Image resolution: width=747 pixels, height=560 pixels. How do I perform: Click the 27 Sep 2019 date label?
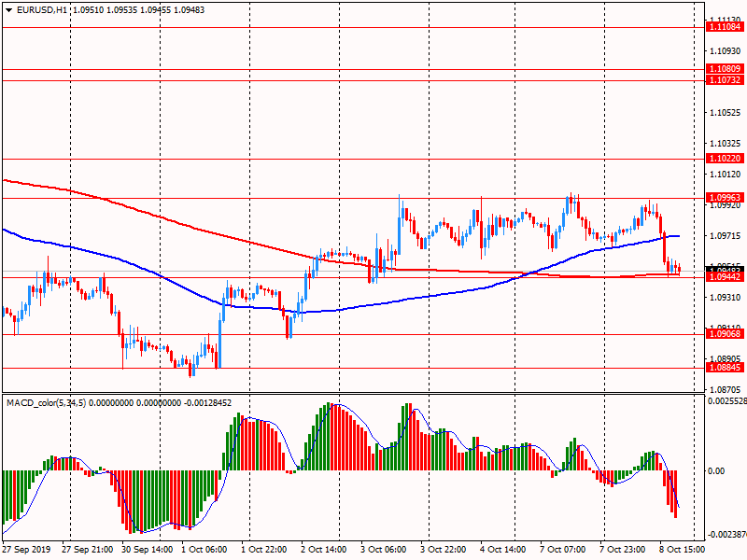pyautogui.click(x=26, y=550)
